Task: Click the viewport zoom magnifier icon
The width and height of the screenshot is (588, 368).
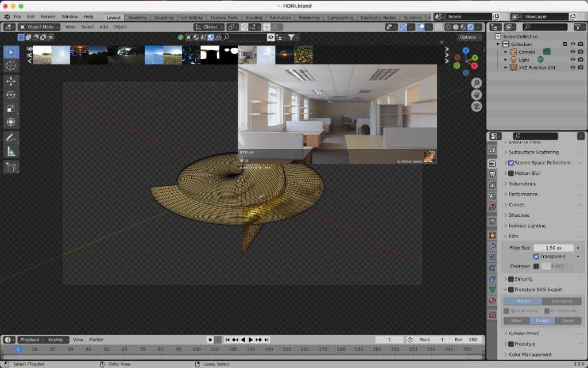Action: [x=477, y=83]
